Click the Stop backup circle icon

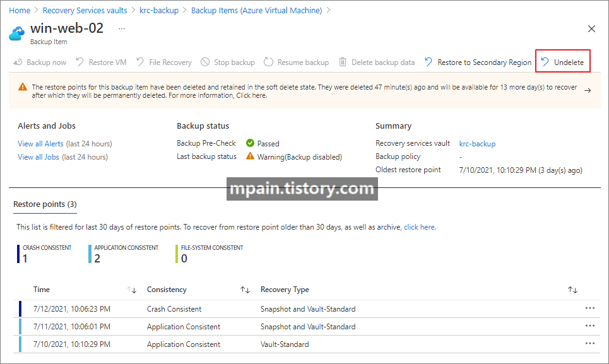205,62
